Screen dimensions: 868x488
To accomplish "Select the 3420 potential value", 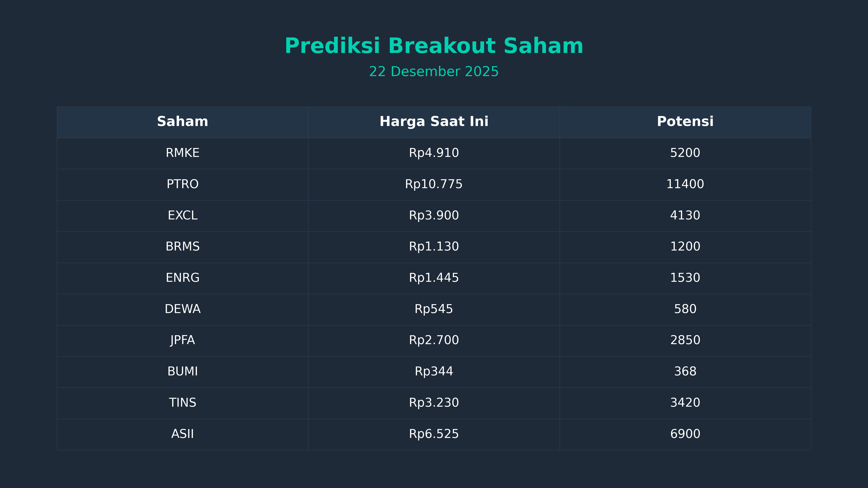I will (x=685, y=403).
